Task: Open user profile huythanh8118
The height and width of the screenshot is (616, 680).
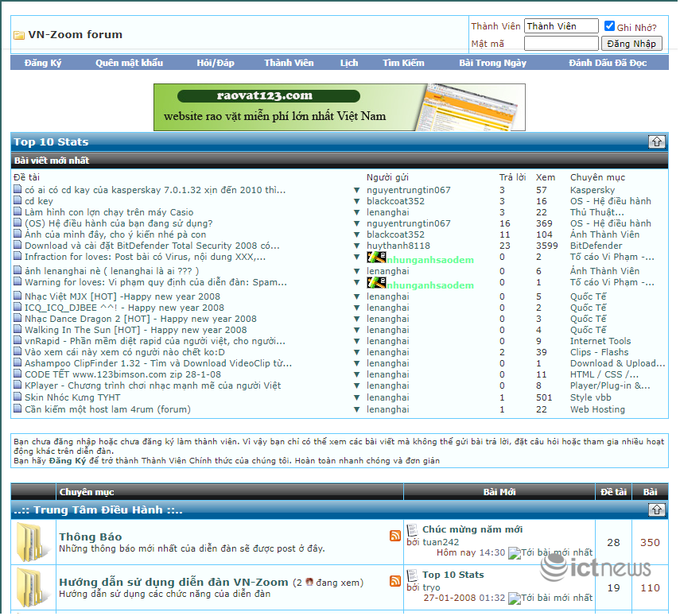Action: 398,246
